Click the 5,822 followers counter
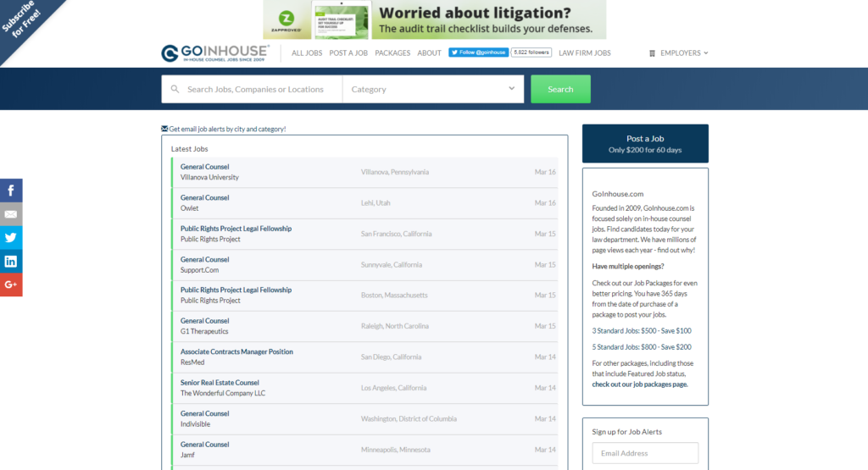This screenshot has height=470, width=868. pos(531,53)
